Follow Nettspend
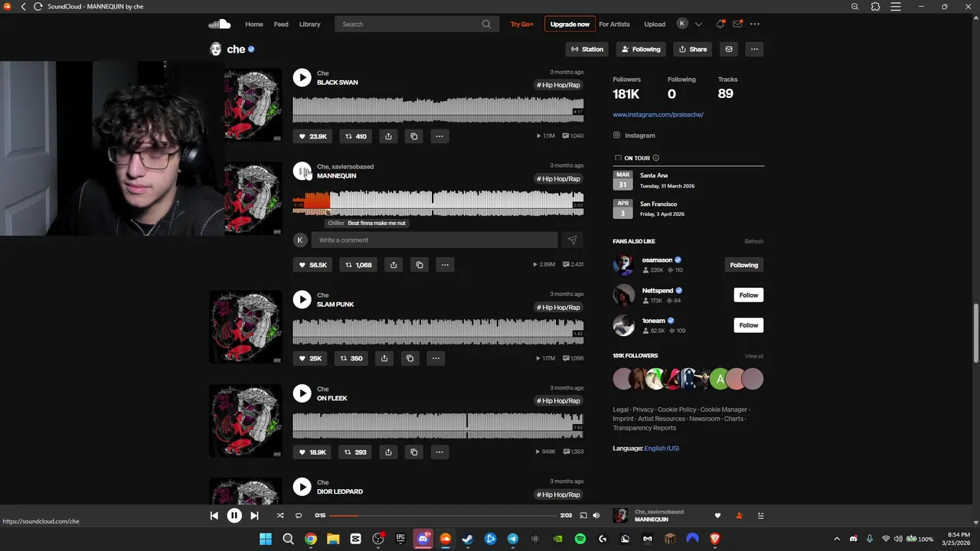 pos(749,295)
